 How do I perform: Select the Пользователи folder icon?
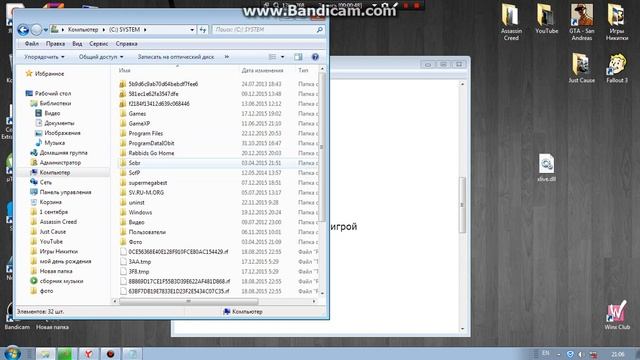[x=123, y=232]
